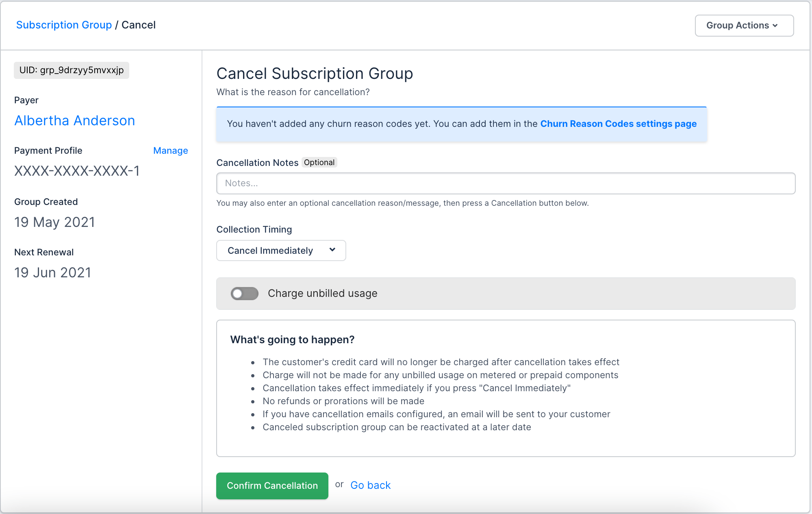Navigate to Subscription Group breadcrumb link
The height and width of the screenshot is (514, 812).
[64, 25]
